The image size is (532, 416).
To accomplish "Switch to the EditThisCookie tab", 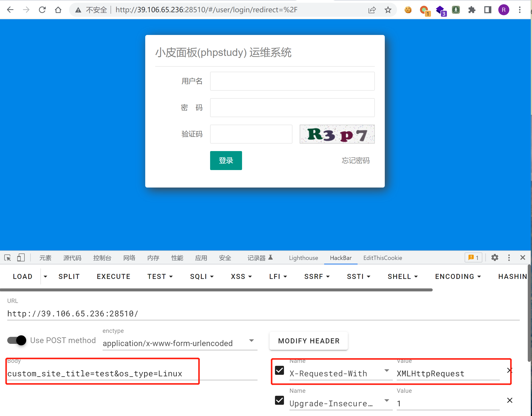I will tap(383, 258).
